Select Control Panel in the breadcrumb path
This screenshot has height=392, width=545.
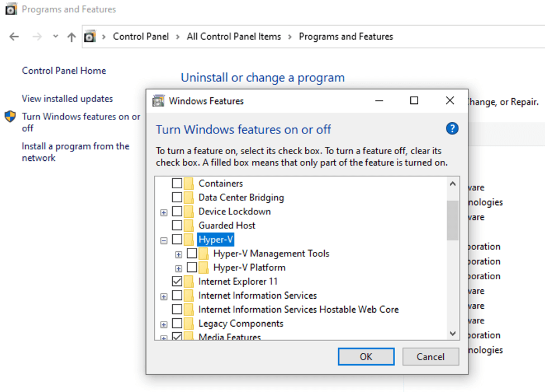141,36
